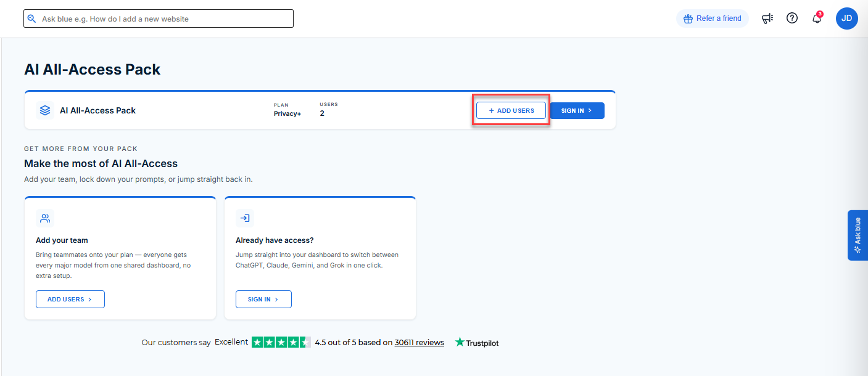Click the sign-in arrow card icon
The image size is (868, 376).
245,218
